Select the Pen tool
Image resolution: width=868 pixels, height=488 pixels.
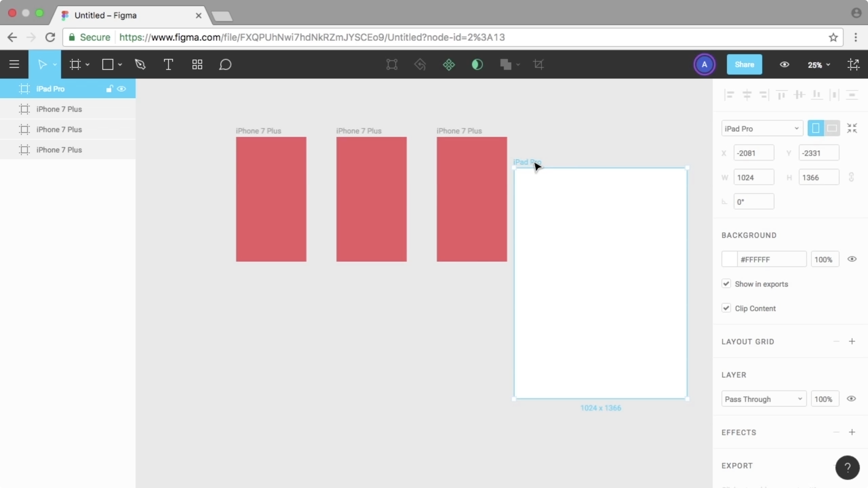pos(140,64)
